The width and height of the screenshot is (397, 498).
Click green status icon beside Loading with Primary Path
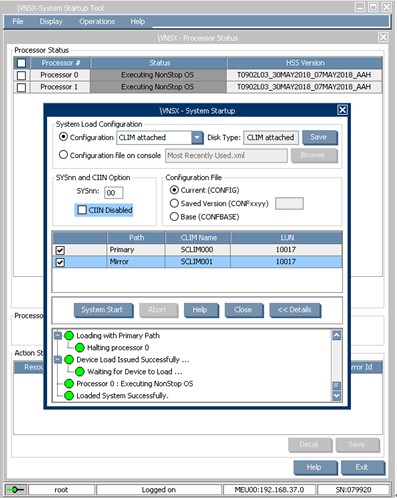tap(69, 336)
